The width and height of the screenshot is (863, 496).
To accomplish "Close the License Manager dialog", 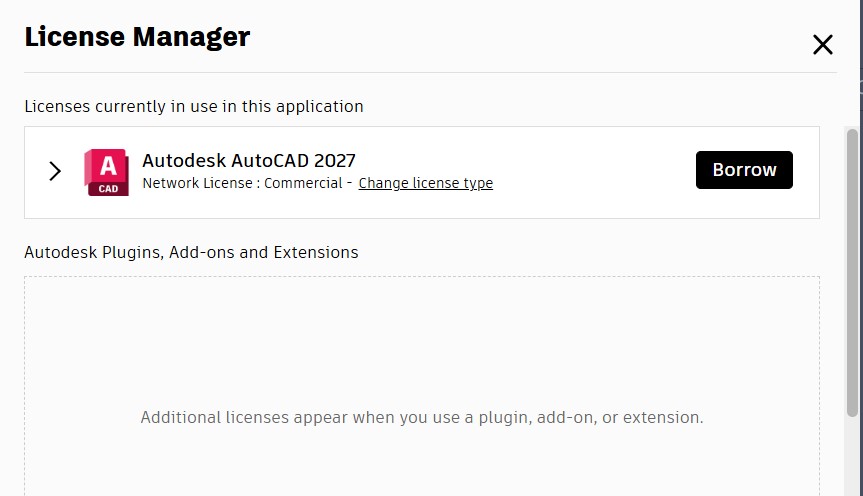I will click(823, 45).
